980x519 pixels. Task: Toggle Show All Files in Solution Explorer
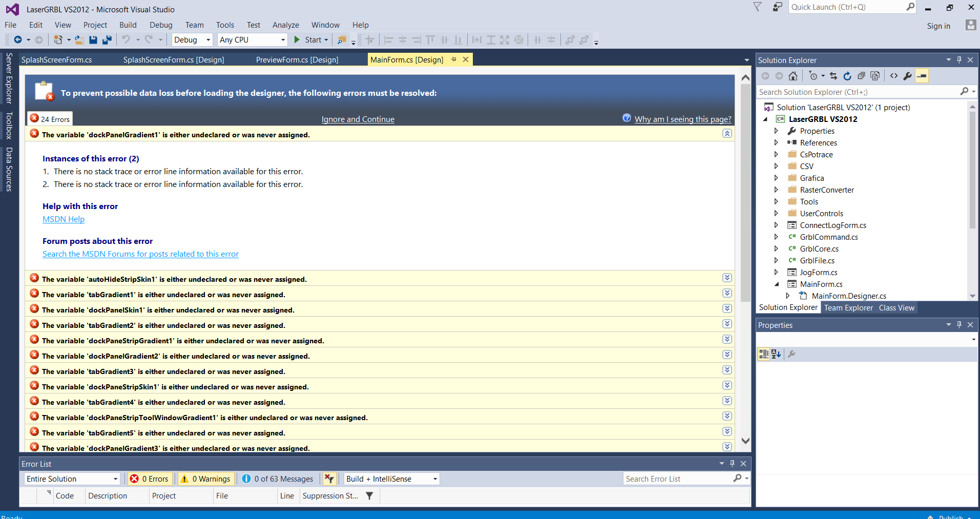(875, 76)
